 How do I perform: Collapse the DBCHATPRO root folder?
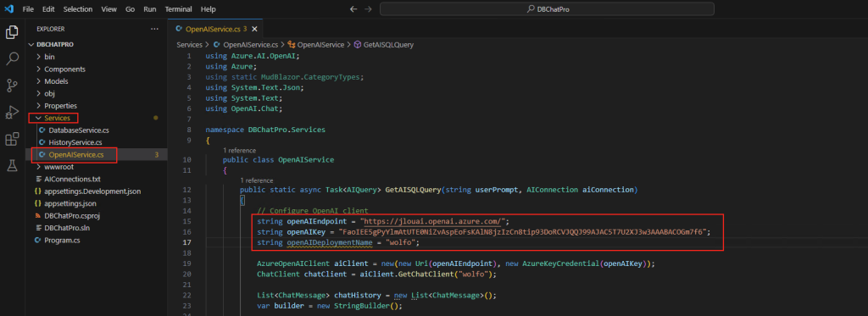click(97, 44)
